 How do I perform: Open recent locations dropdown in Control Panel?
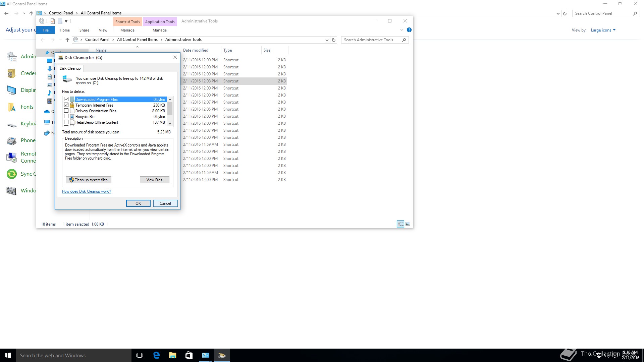(x=24, y=13)
